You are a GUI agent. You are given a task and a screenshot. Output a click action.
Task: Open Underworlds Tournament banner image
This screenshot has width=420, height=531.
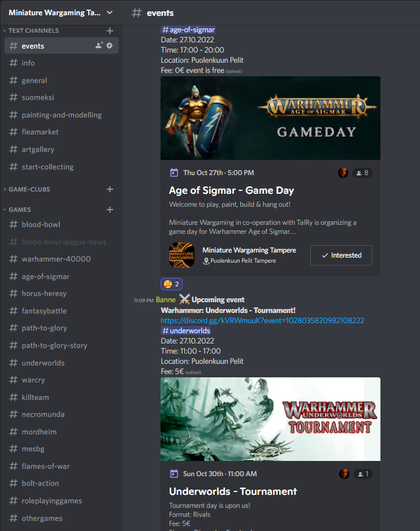point(270,419)
